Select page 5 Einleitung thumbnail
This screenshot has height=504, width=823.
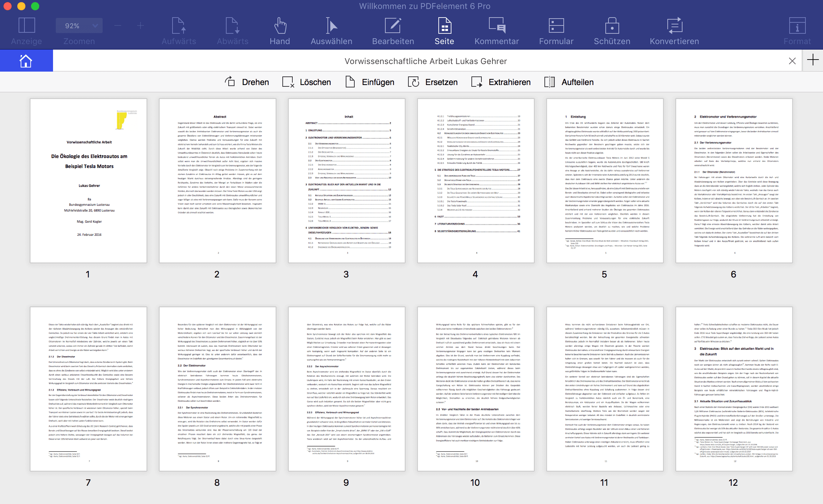pos(605,181)
